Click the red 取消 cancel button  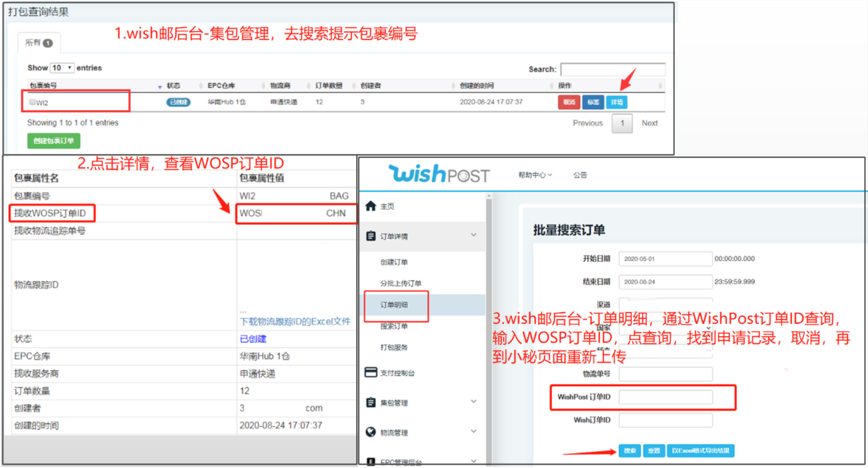click(x=569, y=102)
